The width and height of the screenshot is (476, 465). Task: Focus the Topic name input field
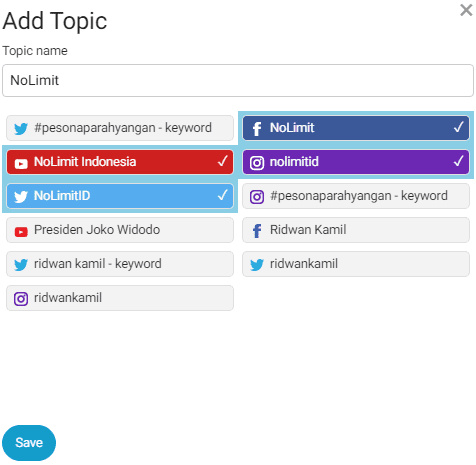click(238, 81)
